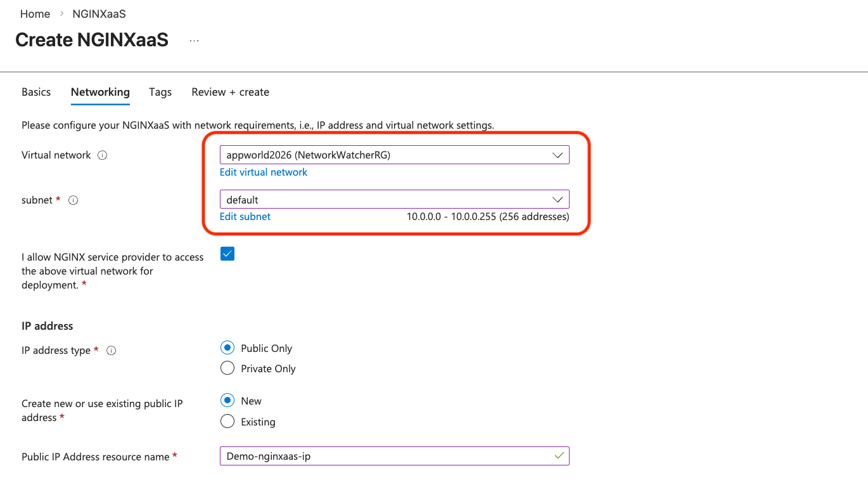Go to the Review + create tab
Image resolution: width=868 pixels, height=487 pixels.
231,92
